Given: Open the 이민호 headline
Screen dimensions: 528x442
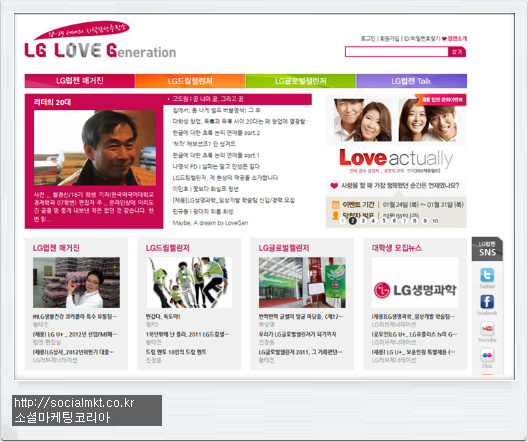Looking at the screenshot, I should tap(205, 189).
